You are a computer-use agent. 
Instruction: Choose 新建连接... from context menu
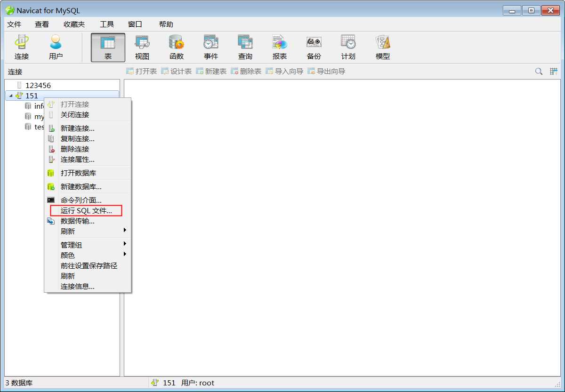[x=88, y=128]
